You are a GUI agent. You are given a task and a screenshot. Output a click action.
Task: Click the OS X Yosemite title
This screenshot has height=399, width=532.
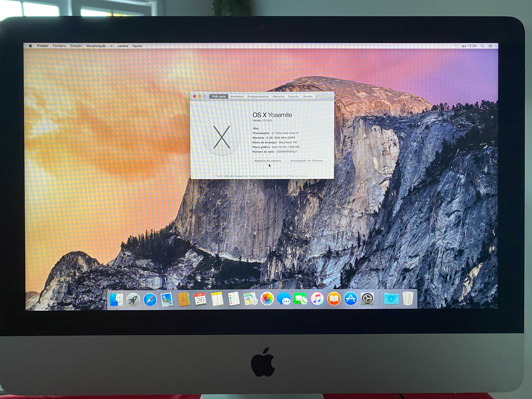(x=272, y=115)
